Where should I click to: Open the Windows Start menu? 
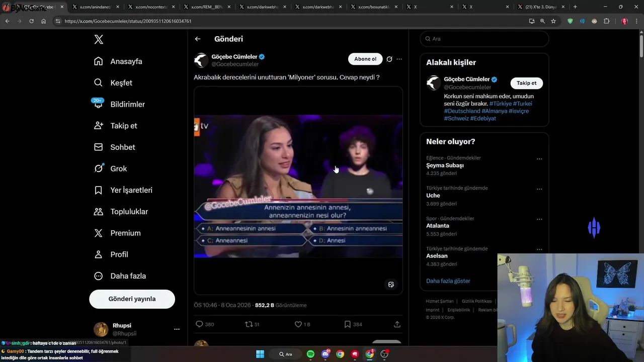[x=260, y=354]
